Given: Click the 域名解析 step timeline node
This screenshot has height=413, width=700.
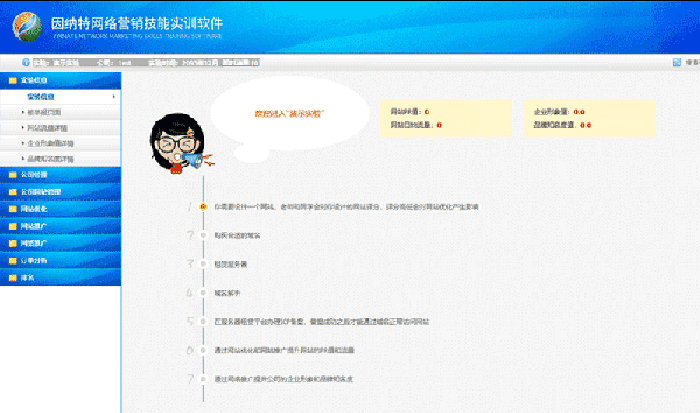Looking at the screenshot, I should click(x=203, y=293).
